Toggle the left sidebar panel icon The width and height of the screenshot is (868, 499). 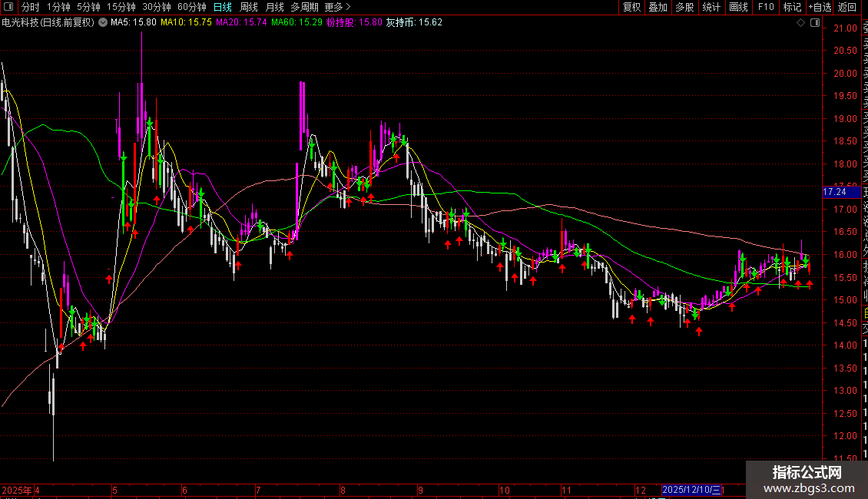coord(8,7)
